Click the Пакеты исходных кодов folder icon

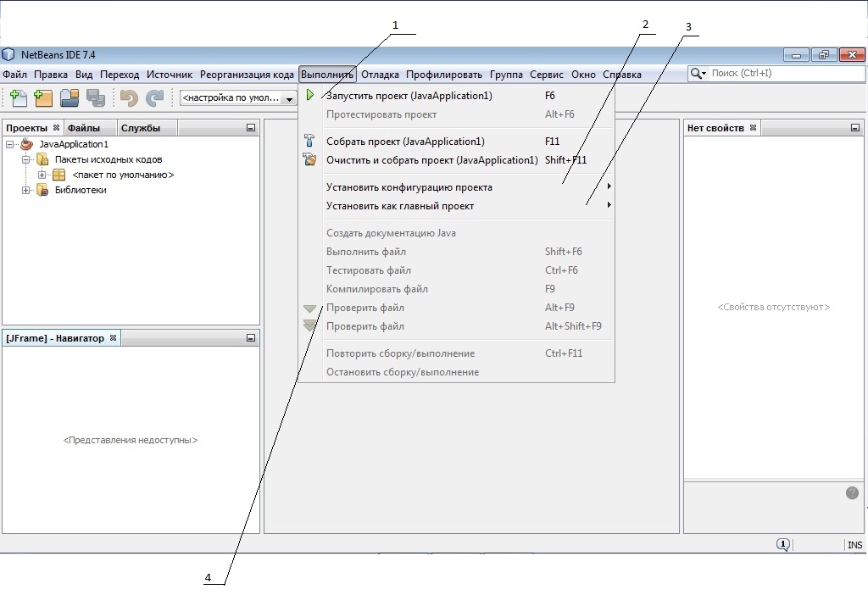point(42,159)
